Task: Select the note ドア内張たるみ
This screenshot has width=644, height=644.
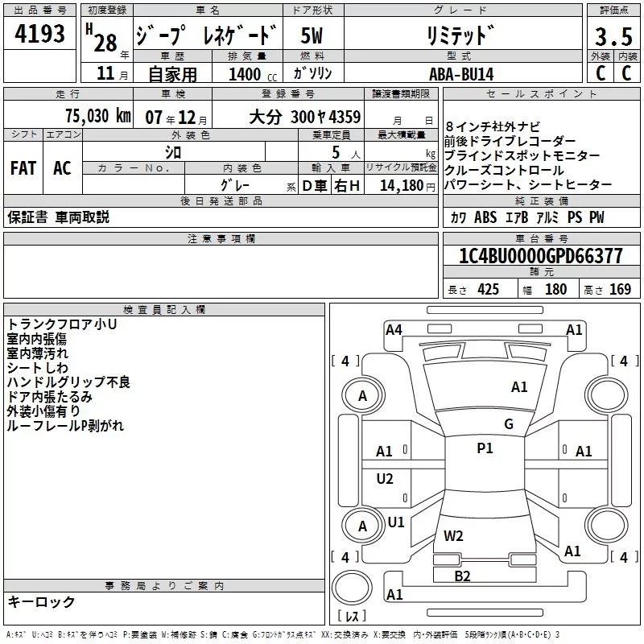Action: 50,396
